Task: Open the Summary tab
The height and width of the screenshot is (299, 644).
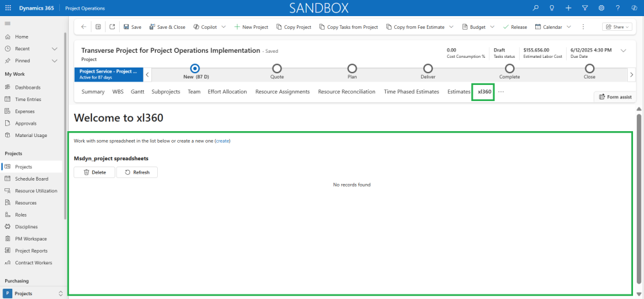Action: coord(93,92)
